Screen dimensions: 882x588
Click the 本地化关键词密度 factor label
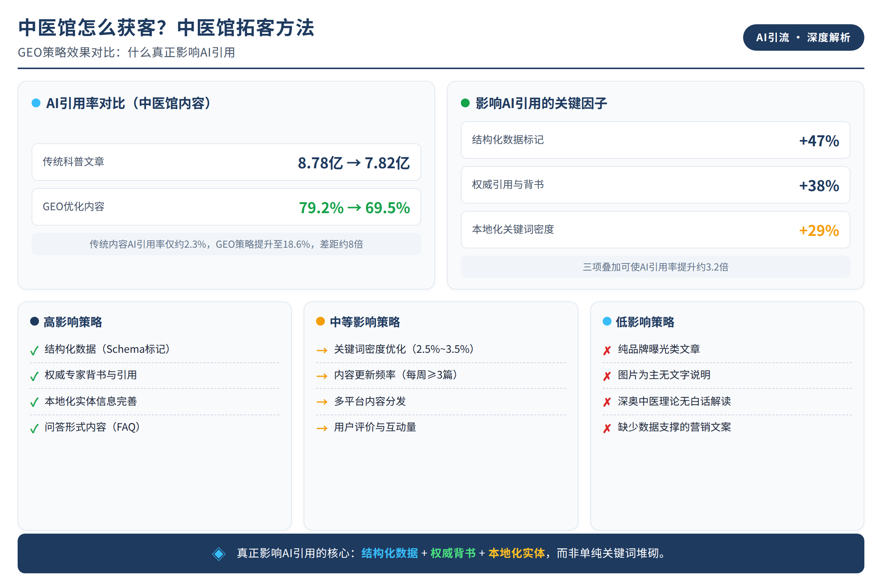click(513, 229)
